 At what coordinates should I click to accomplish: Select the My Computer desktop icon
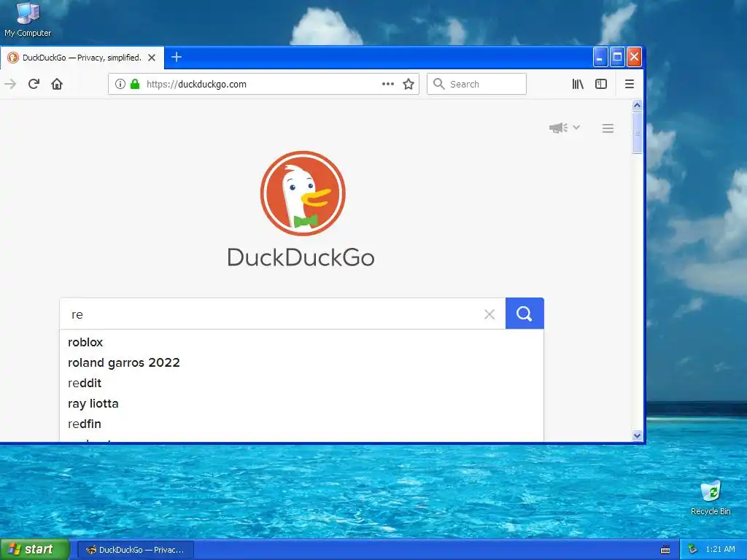pos(28,19)
